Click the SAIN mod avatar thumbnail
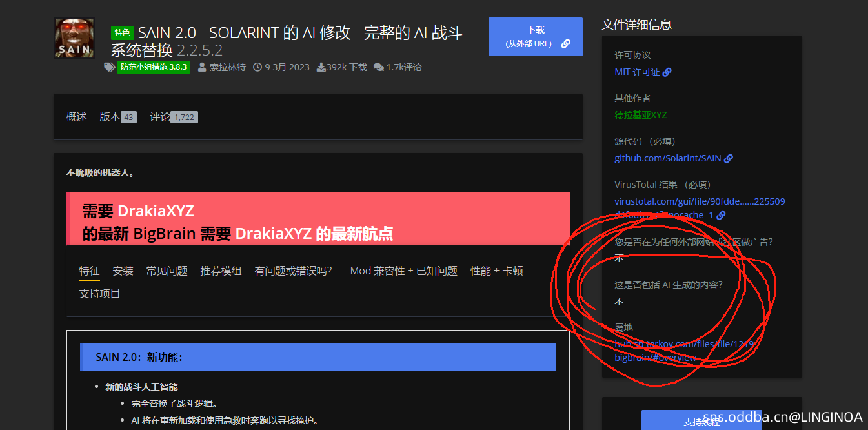 click(x=74, y=38)
